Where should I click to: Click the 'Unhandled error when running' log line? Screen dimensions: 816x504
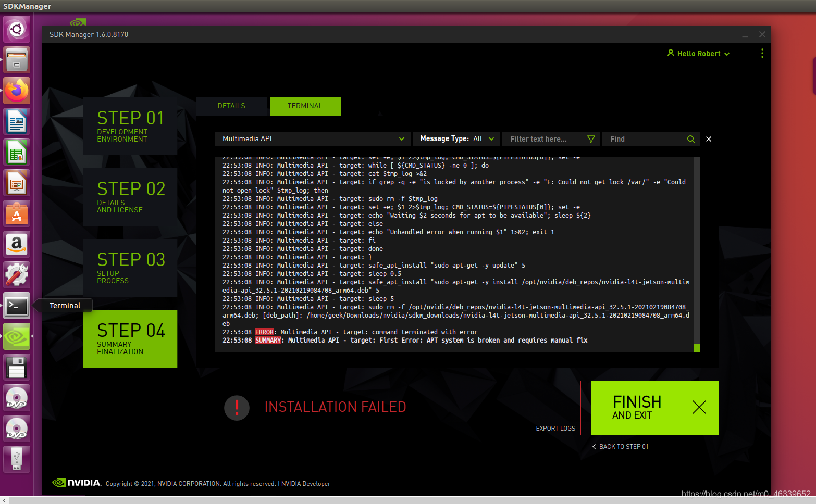click(x=388, y=232)
